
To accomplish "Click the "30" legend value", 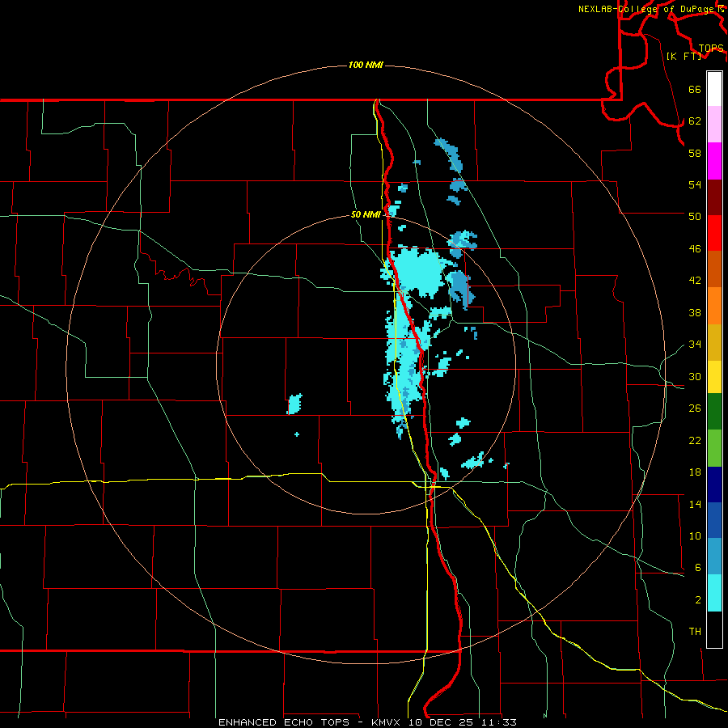I will 695,376.
